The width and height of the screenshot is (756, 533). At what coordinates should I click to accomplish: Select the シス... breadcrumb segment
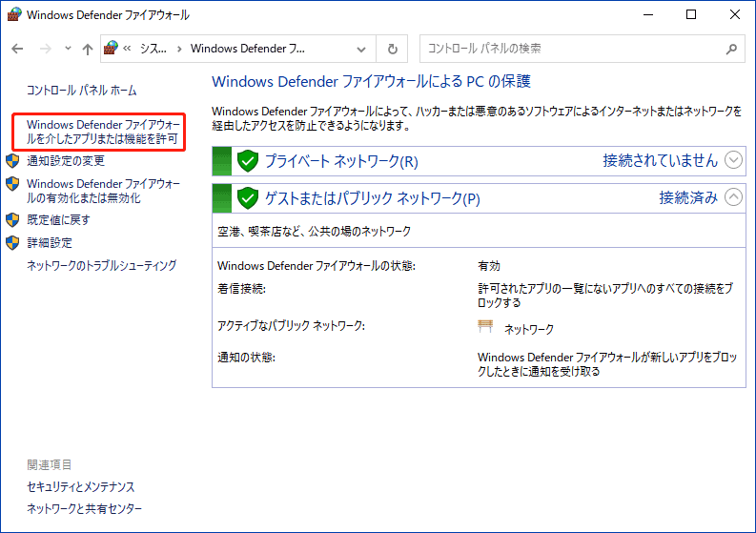click(153, 49)
